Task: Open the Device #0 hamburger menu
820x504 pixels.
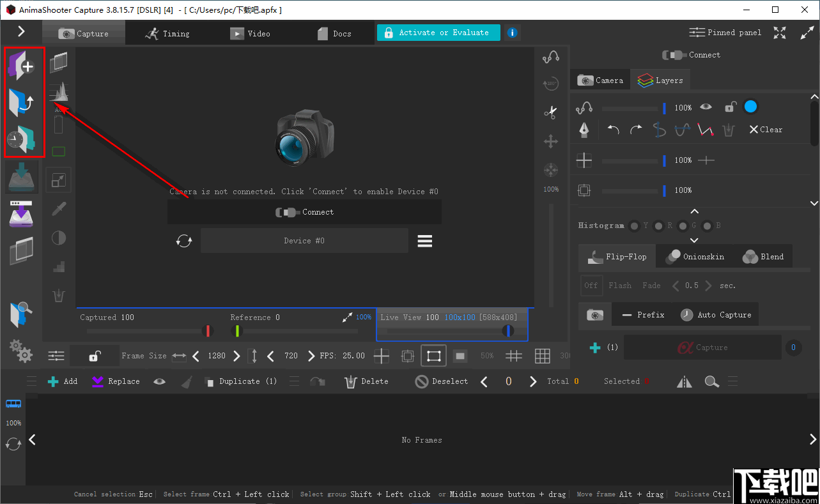Action: 425,241
